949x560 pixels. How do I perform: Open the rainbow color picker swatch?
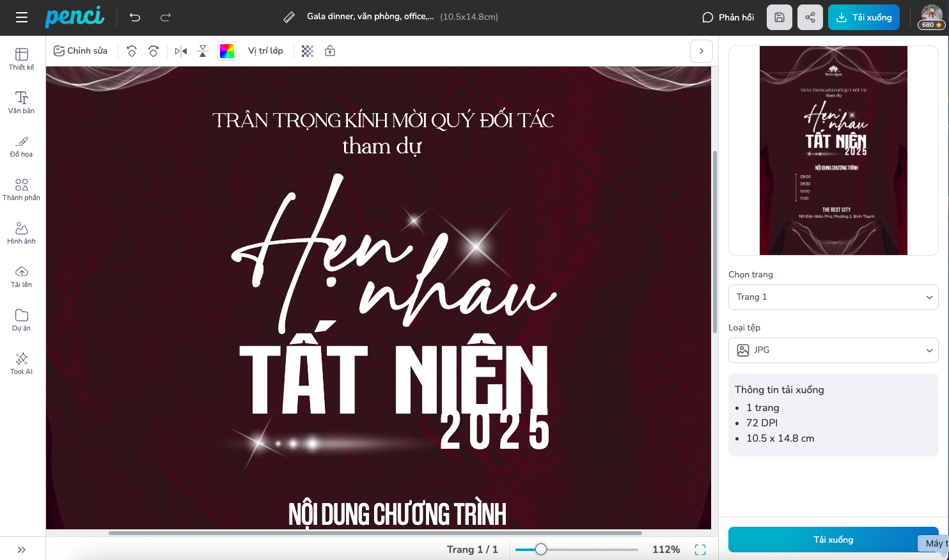tap(227, 51)
